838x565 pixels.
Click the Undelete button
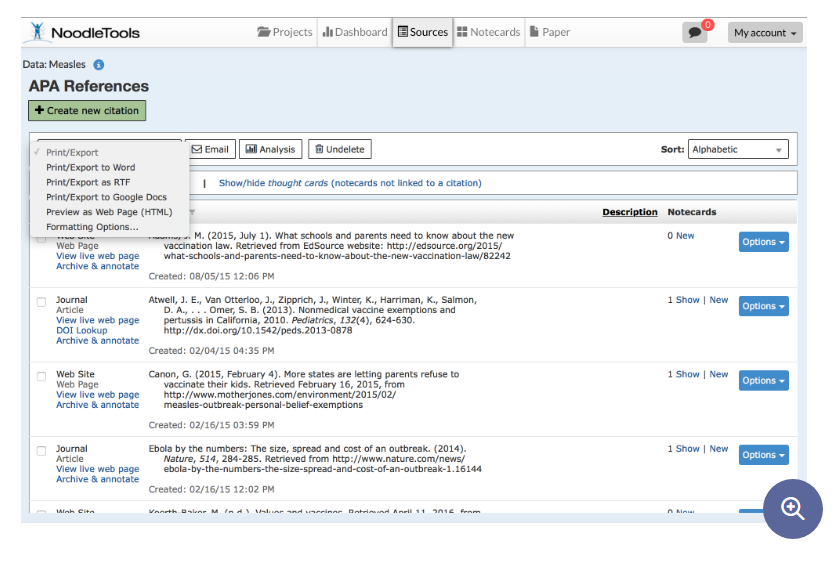(340, 149)
